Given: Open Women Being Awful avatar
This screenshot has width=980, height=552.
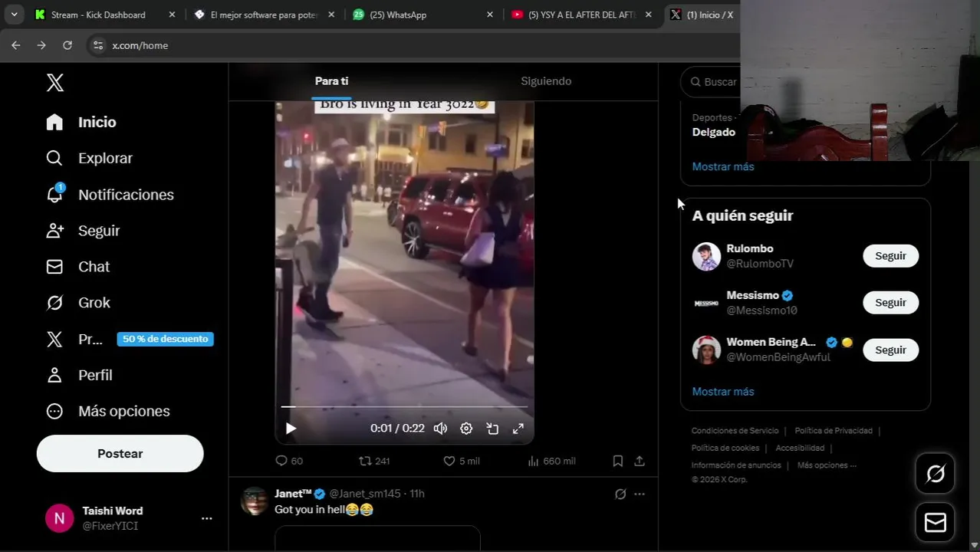Looking at the screenshot, I should (x=706, y=350).
